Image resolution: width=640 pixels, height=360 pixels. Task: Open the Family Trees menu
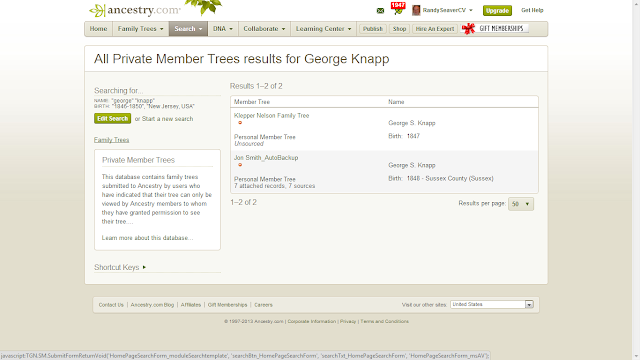click(140, 29)
